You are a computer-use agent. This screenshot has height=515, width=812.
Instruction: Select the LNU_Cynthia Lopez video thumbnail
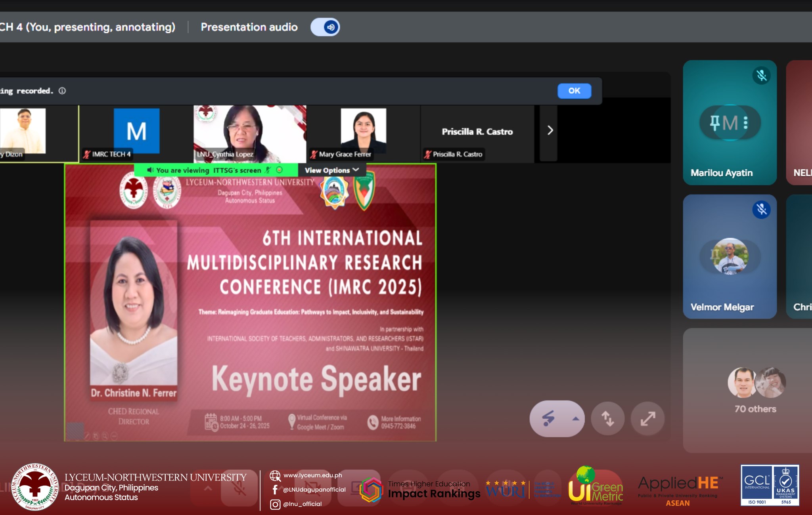(x=249, y=133)
